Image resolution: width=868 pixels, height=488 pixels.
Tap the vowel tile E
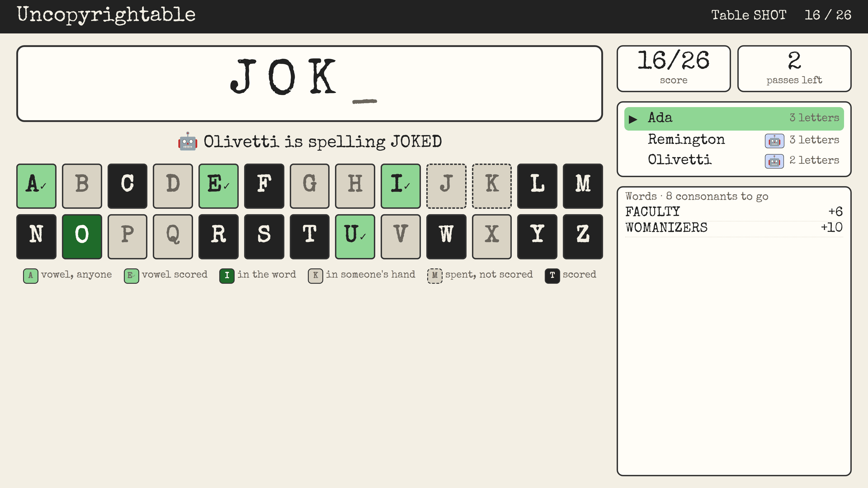218,186
